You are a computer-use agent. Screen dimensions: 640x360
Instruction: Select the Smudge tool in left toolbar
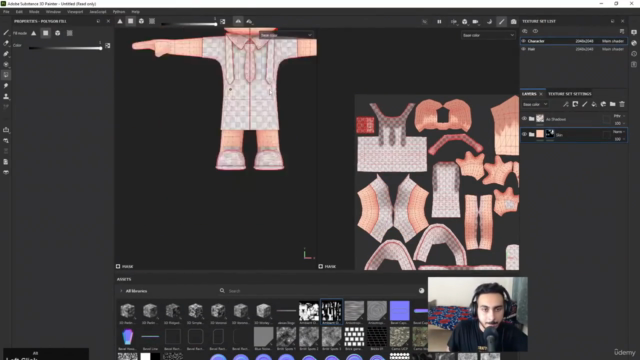6,86
